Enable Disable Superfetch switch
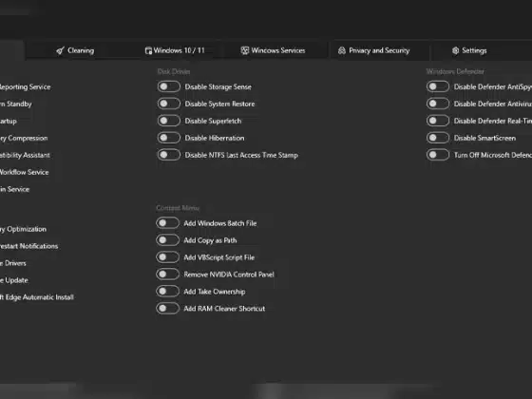The height and width of the screenshot is (399, 532). (169, 121)
